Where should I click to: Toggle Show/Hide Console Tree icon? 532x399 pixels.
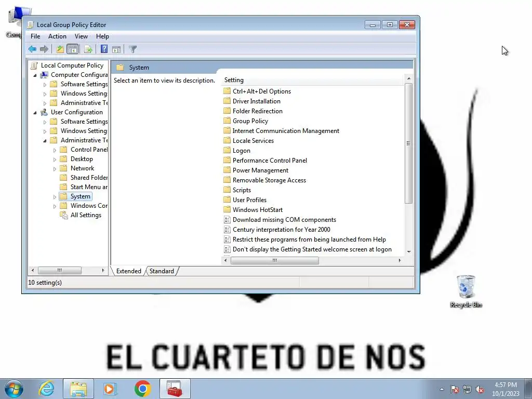coord(73,49)
